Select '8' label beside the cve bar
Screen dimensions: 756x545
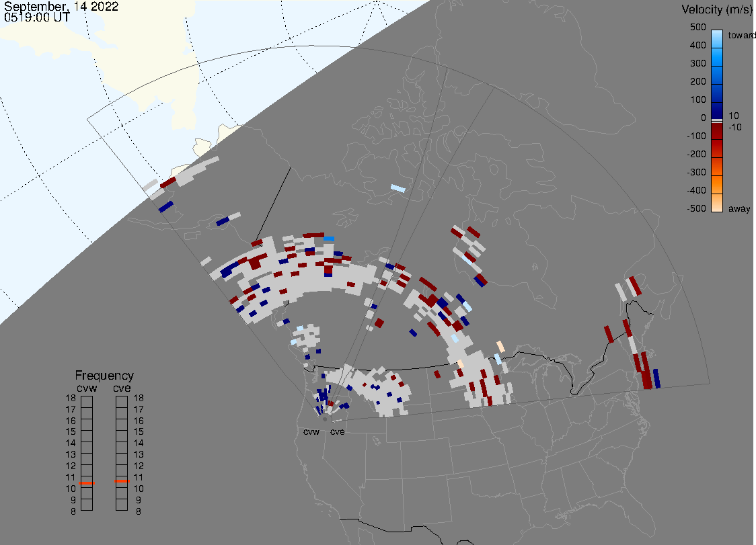[139, 512]
